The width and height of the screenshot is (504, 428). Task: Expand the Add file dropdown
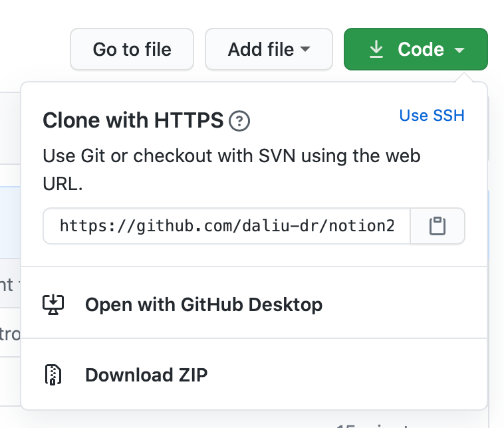coord(269,49)
